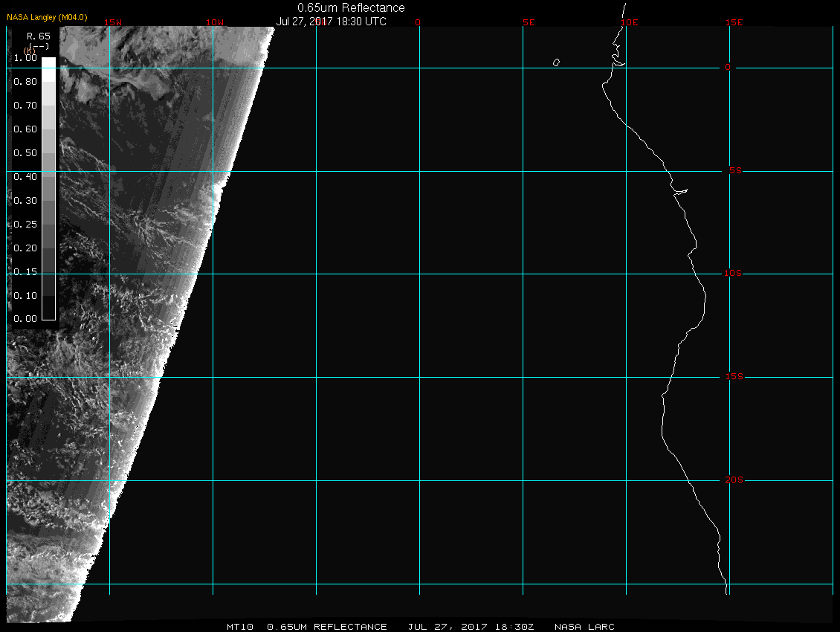Click the 0.80 colorbar value label

25,82
